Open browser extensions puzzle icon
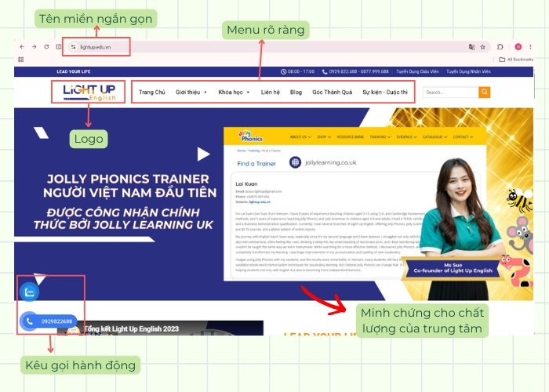The width and height of the screenshot is (549, 392). [x=500, y=47]
